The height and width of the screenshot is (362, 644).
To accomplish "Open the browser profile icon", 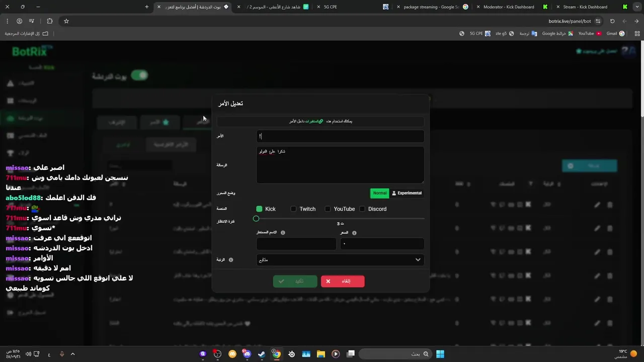I will point(19,21).
